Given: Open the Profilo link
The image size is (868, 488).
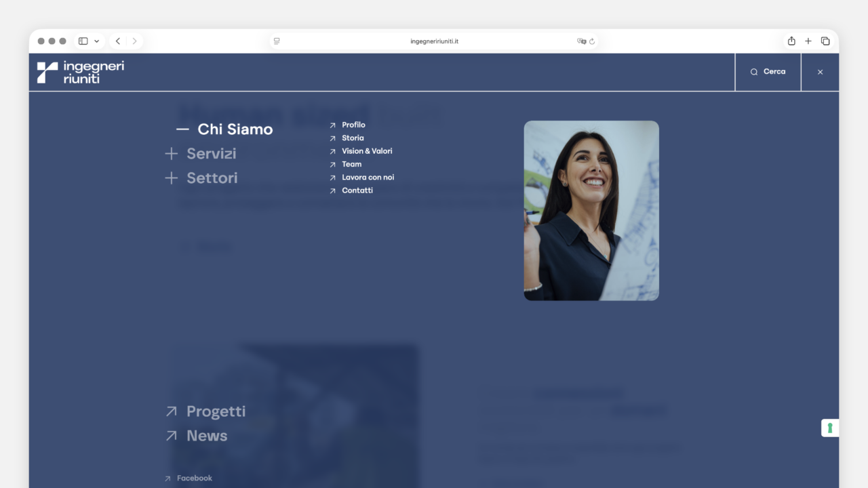Looking at the screenshot, I should pyautogui.click(x=353, y=125).
